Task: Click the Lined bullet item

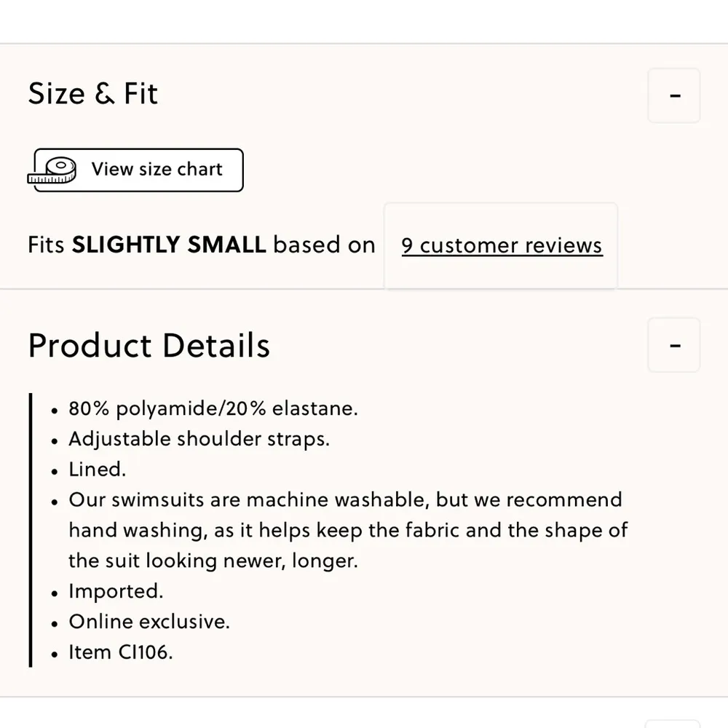Action: (98, 470)
